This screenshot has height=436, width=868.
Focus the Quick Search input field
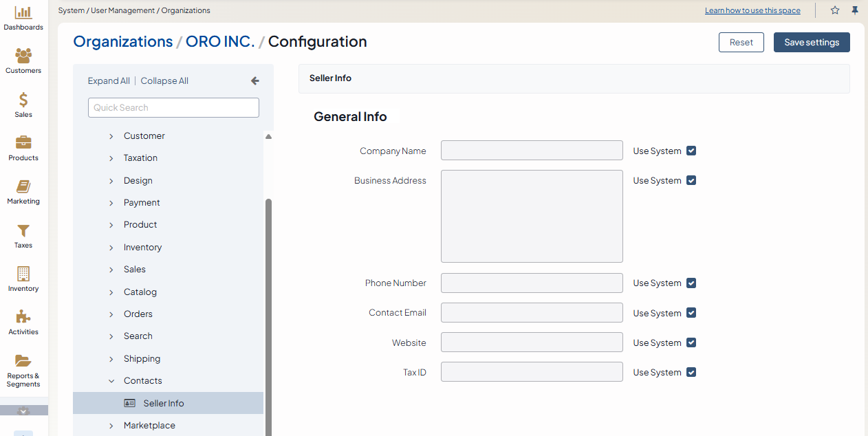pyautogui.click(x=173, y=107)
